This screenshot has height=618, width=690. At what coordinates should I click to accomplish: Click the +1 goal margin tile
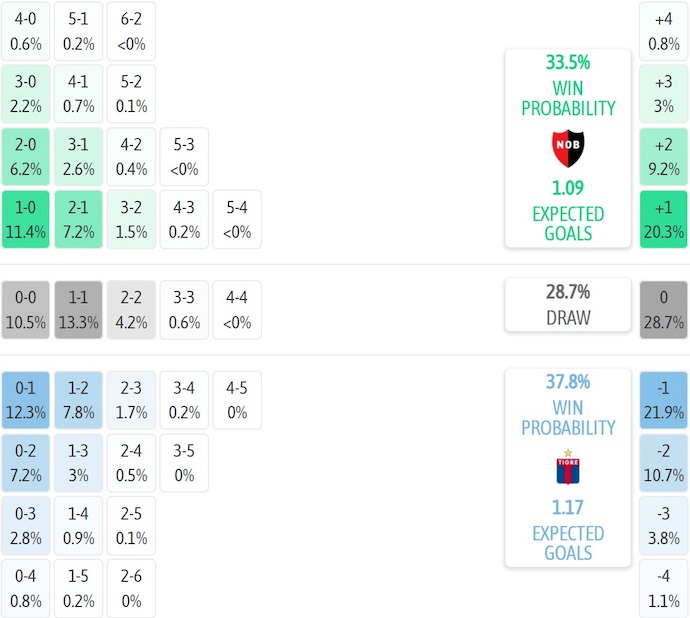663,219
